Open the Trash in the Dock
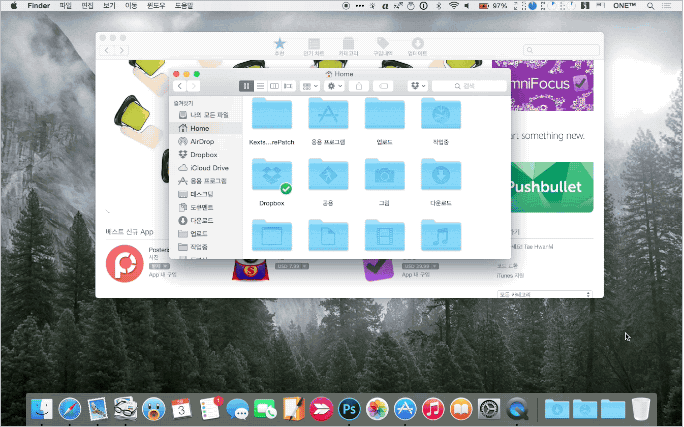This screenshot has width=684, height=427. (641, 409)
